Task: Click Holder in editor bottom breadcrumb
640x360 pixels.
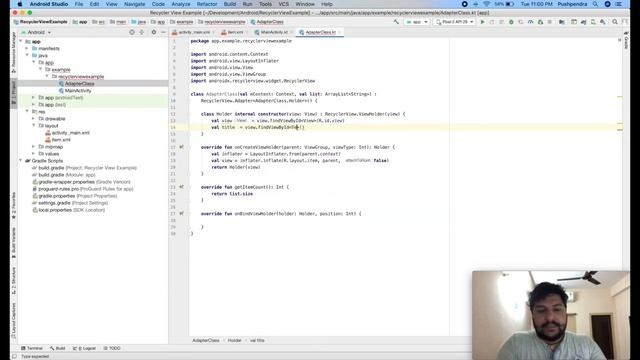Action: [x=234, y=340]
